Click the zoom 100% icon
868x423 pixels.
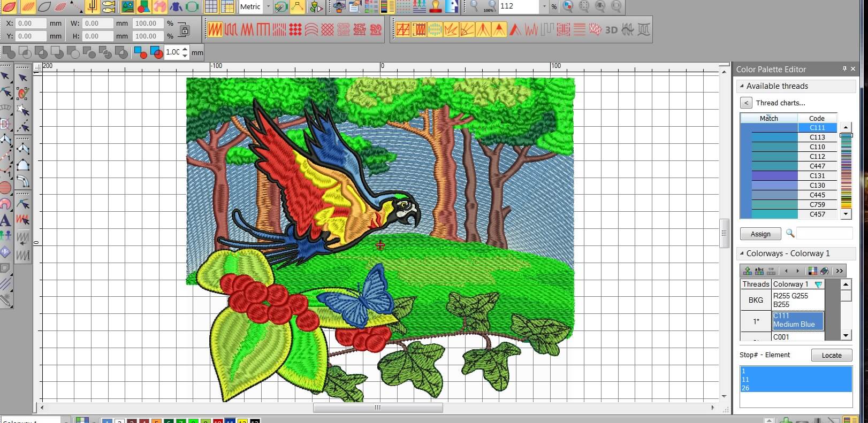click(x=489, y=6)
